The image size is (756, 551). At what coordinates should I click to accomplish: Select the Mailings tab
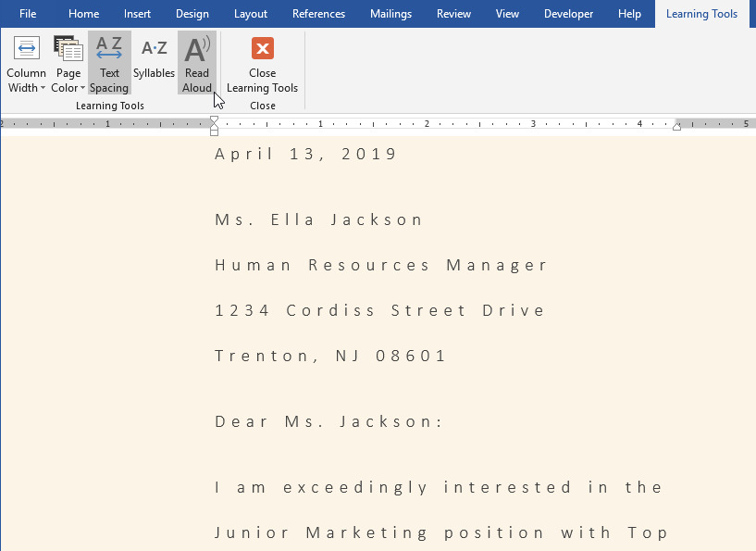coord(390,14)
